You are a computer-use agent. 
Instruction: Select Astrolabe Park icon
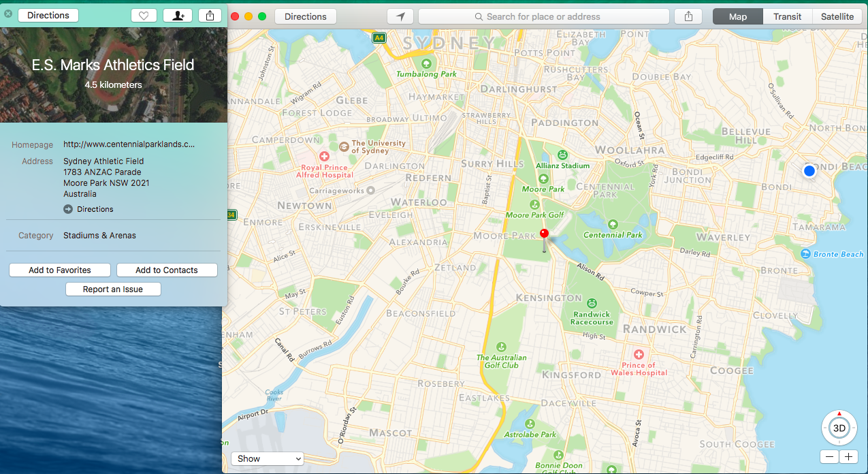530,423
